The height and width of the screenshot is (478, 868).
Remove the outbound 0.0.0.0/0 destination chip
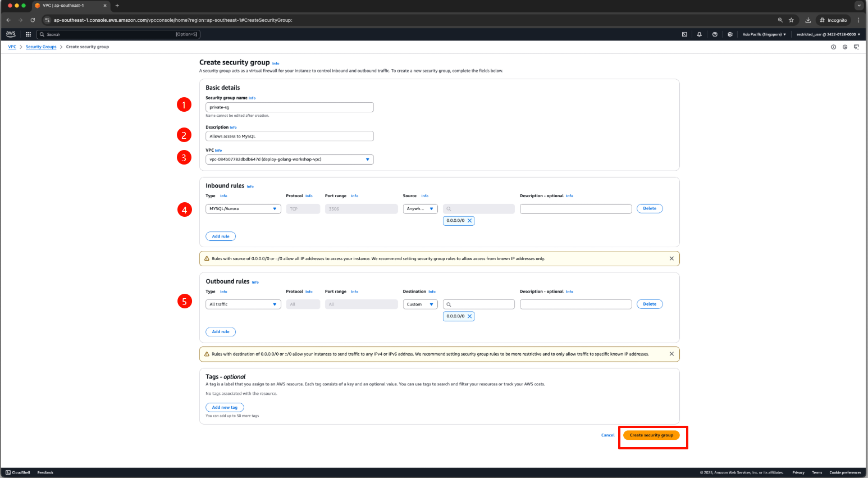(470, 316)
